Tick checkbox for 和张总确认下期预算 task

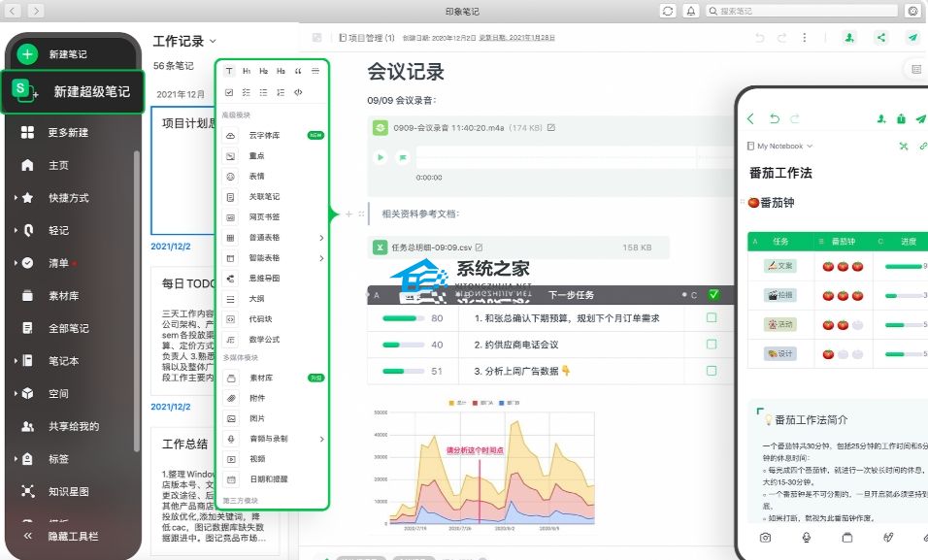[x=712, y=318]
